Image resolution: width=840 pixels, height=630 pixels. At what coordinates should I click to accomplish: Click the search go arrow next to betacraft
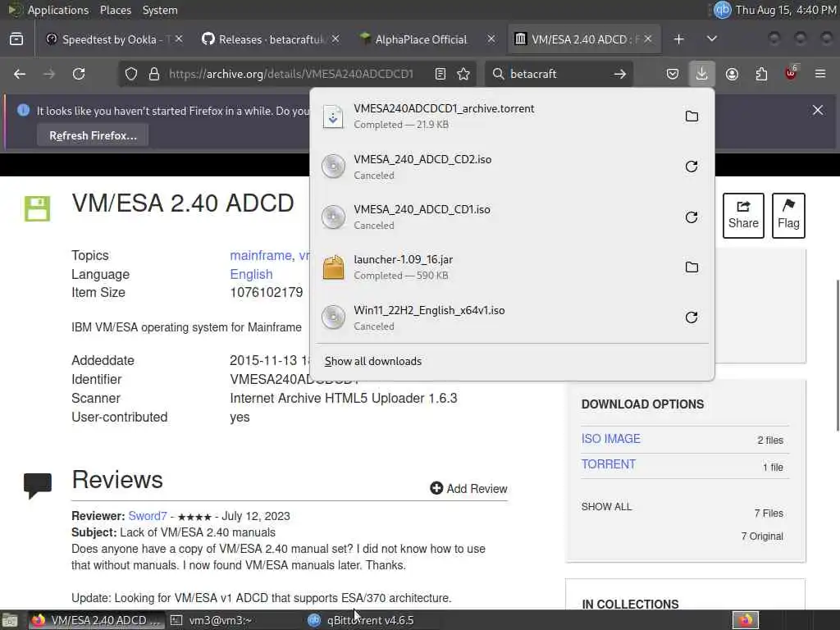click(x=620, y=74)
